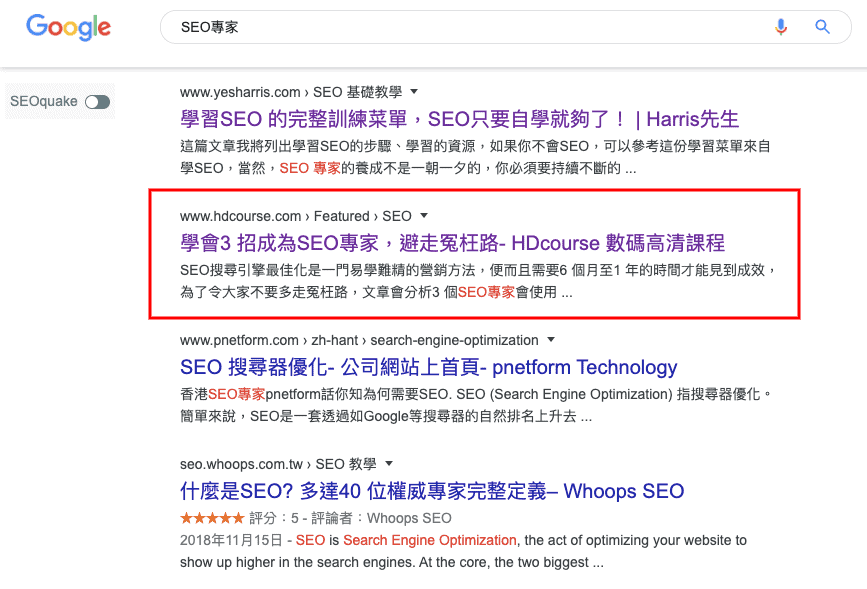The height and width of the screenshot is (589, 867).
Task: Click the Google logo
Action: pyautogui.click(x=69, y=27)
